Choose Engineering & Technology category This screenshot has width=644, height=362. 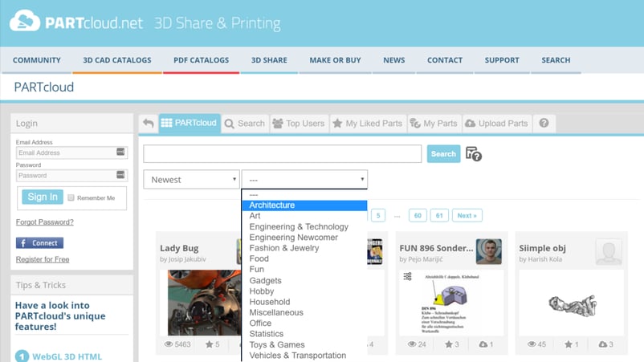tap(304, 226)
